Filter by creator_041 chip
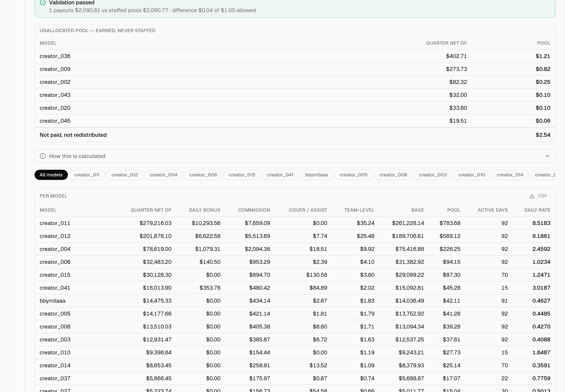This screenshot has width=565, height=392. click(x=280, y=175)
